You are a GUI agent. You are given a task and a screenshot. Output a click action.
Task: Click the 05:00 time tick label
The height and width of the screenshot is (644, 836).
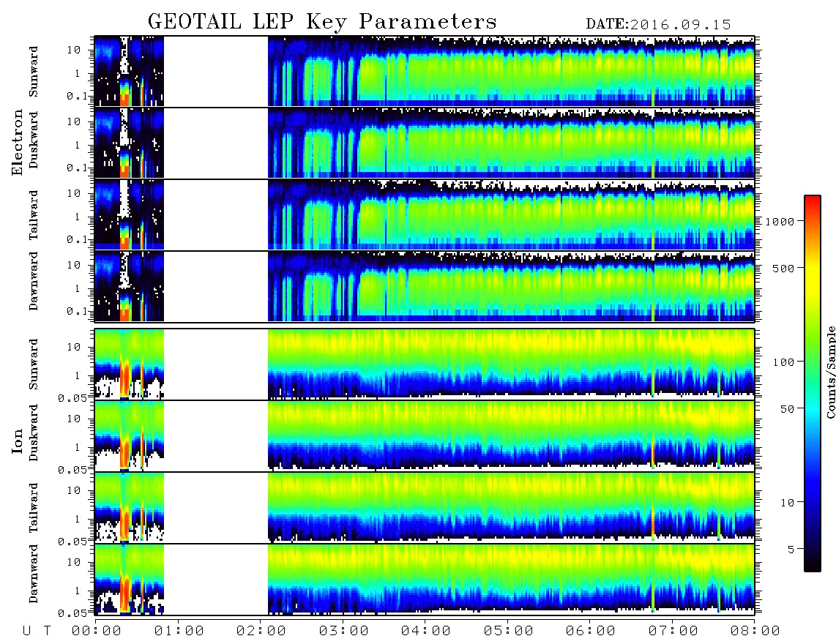(509, 632)
